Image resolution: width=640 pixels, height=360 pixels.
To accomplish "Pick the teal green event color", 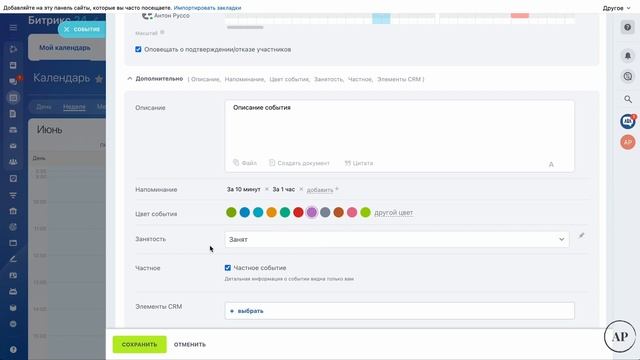I will [285, 212].
